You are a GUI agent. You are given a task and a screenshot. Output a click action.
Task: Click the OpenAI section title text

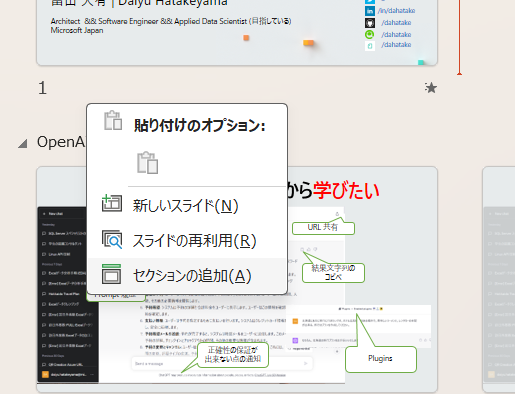pos(61,142)
